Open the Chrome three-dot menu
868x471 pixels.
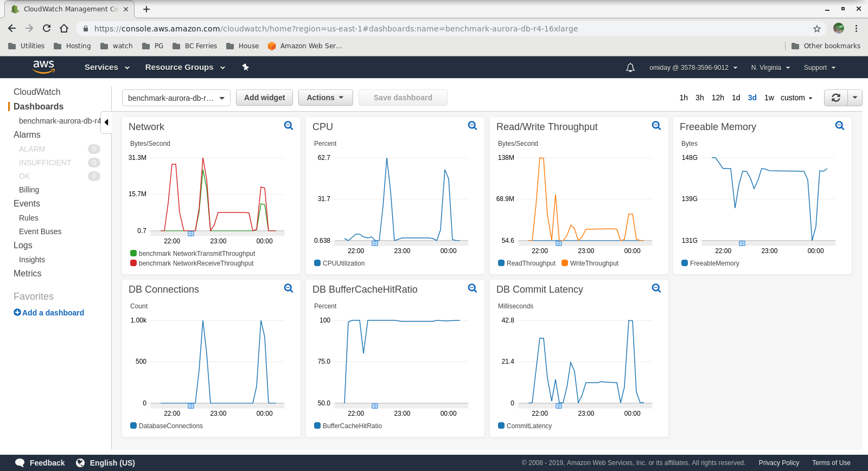point(857,28)
